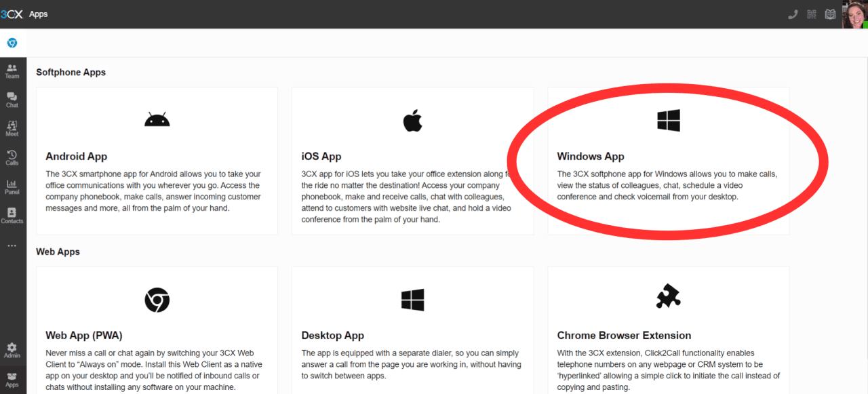Click the 3CX logo in header
This screenshot has height=394, width=868.
coord(12,14)
